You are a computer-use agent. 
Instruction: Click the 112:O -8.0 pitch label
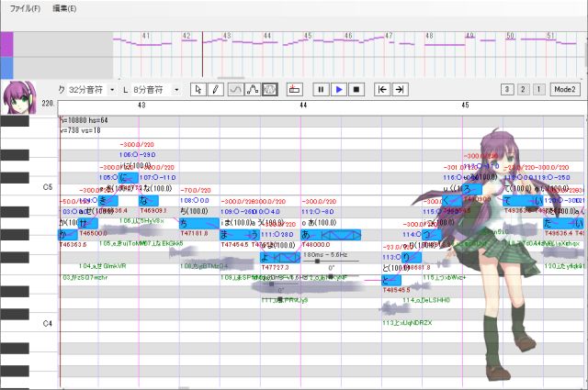318,212
